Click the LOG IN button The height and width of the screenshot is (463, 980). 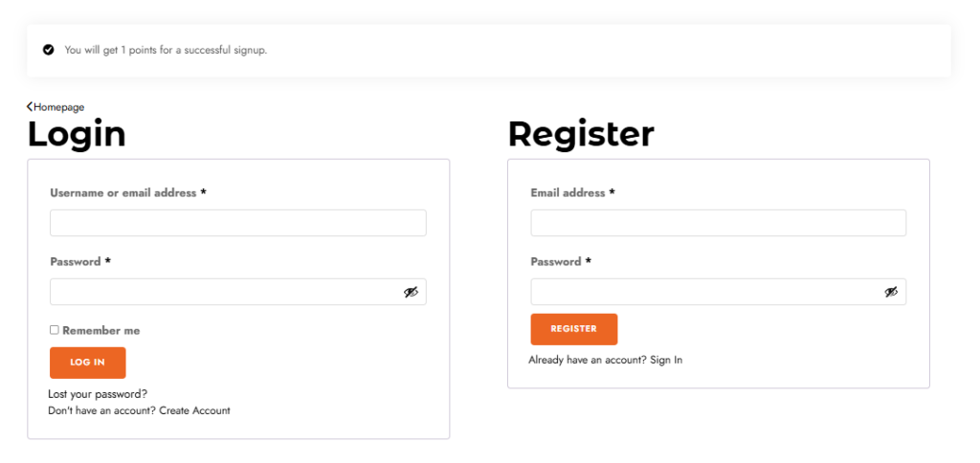click(x=87, y=363)
